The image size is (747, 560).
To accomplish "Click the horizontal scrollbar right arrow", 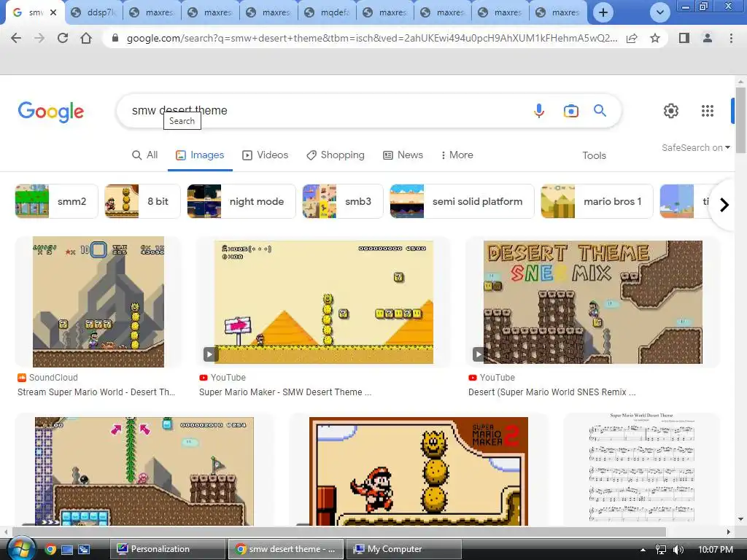I will click(729, 532).
